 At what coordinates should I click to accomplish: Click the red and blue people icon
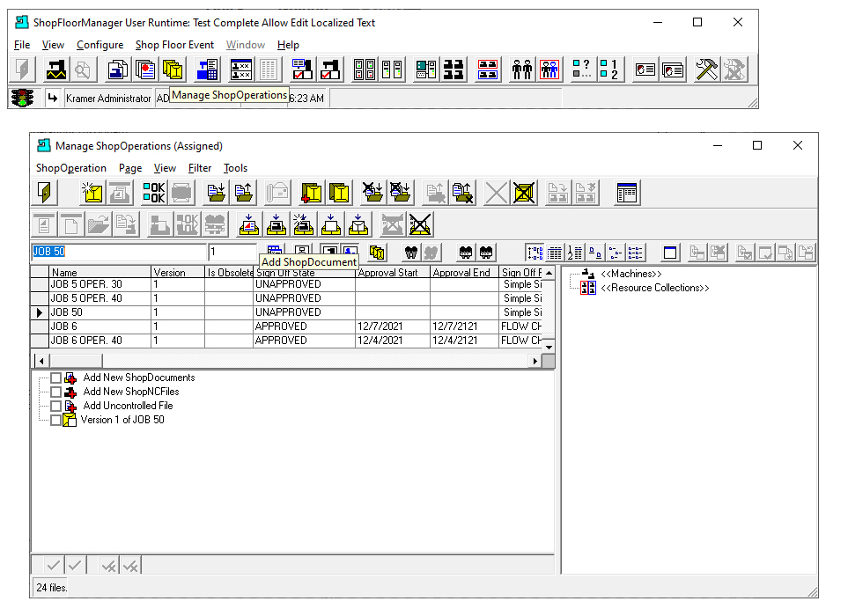coord(549,70)
